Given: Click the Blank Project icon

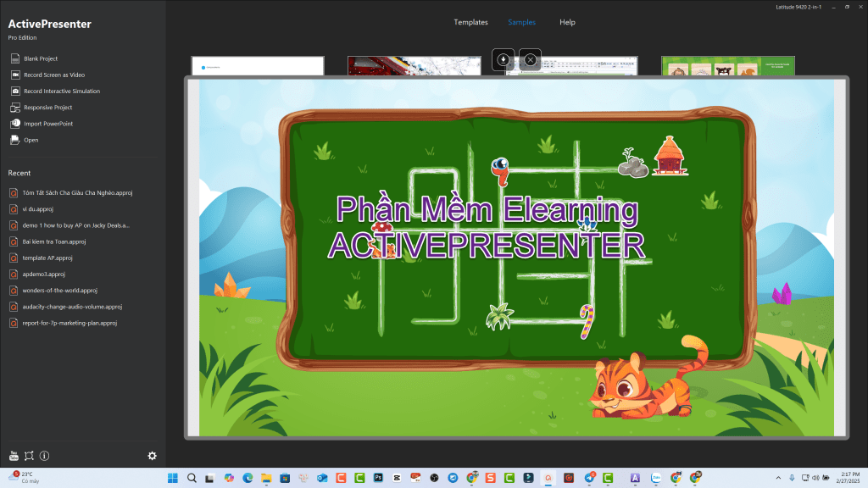Looking at the screenshot, I should pyautogui.click(x=14, y=58).
